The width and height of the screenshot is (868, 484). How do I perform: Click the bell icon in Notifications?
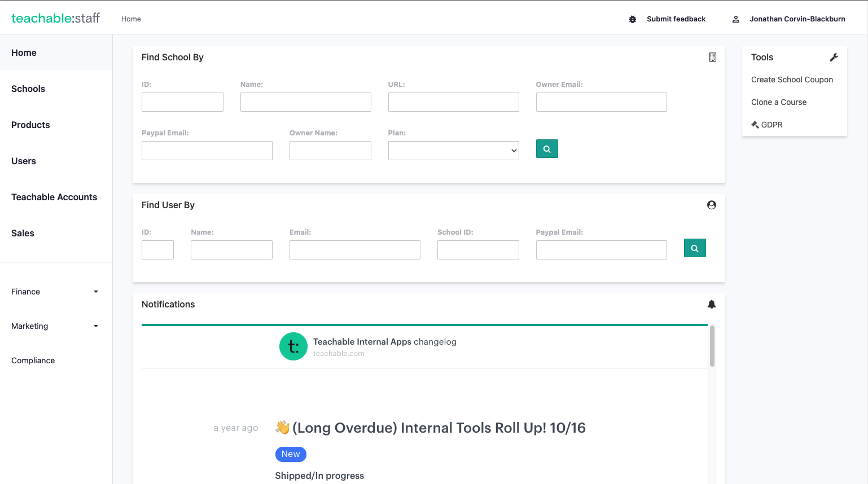[712, 304]
